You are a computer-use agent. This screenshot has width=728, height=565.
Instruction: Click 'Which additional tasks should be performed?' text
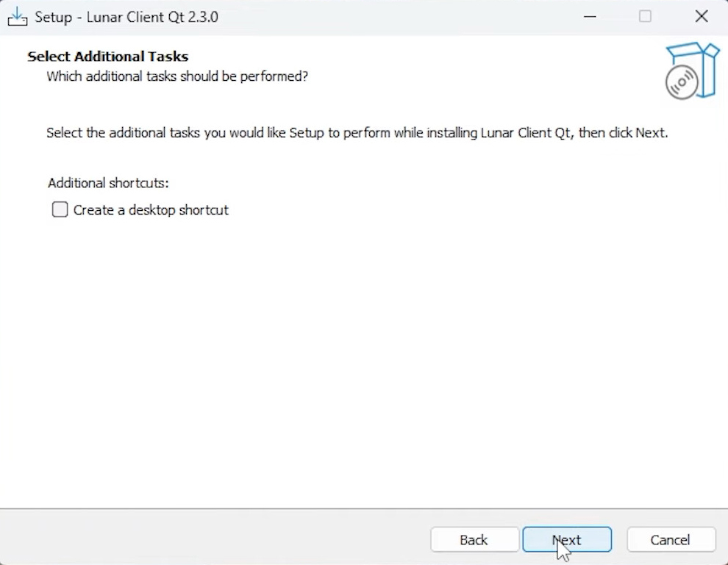(177, 76)
